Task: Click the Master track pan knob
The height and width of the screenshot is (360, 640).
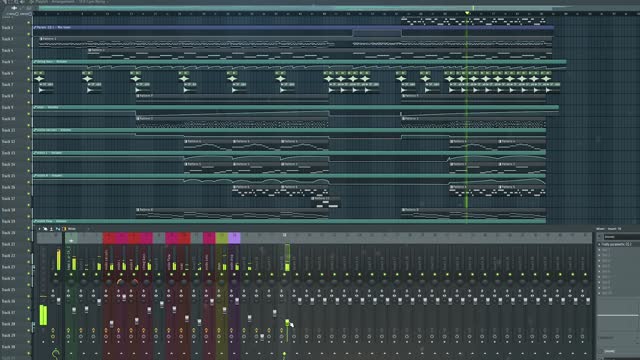Action: coord(56,282)
